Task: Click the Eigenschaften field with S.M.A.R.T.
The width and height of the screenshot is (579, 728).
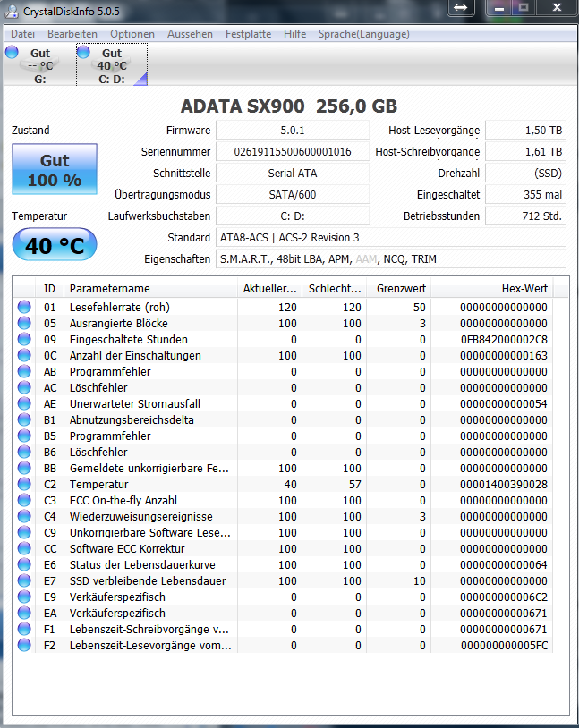Action: (391, 258)
